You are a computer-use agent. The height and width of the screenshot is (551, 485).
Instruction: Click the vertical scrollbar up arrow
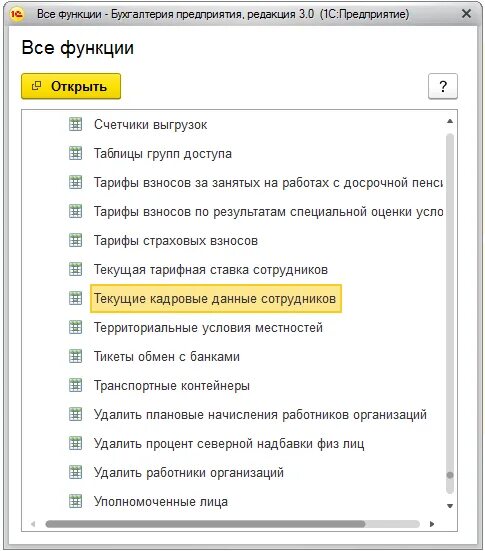(450, 121)
